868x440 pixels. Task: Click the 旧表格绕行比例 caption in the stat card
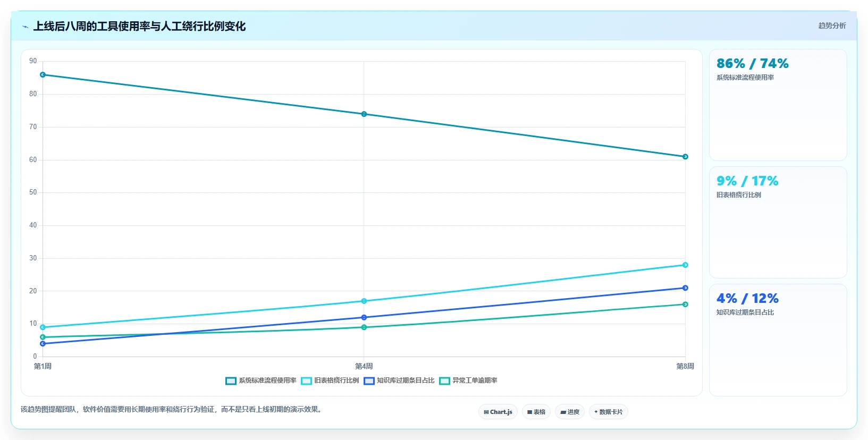pyautogui.click(x=738, y=195)
